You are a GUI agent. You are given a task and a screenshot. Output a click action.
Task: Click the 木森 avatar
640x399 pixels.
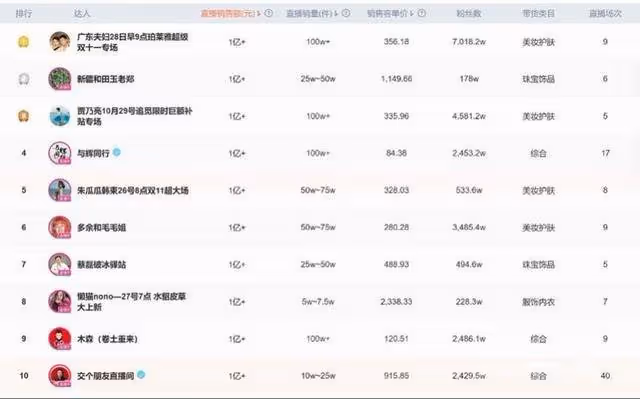click(60, 339)
